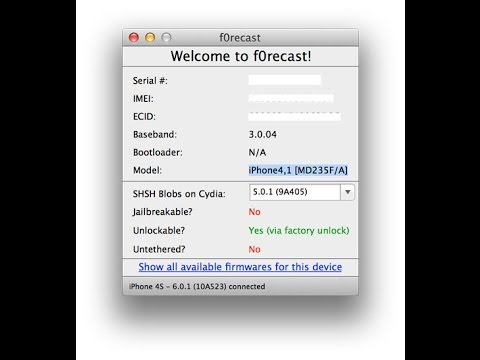
Task: Click the Untethered 'No' status
Action: coord(255,249)
